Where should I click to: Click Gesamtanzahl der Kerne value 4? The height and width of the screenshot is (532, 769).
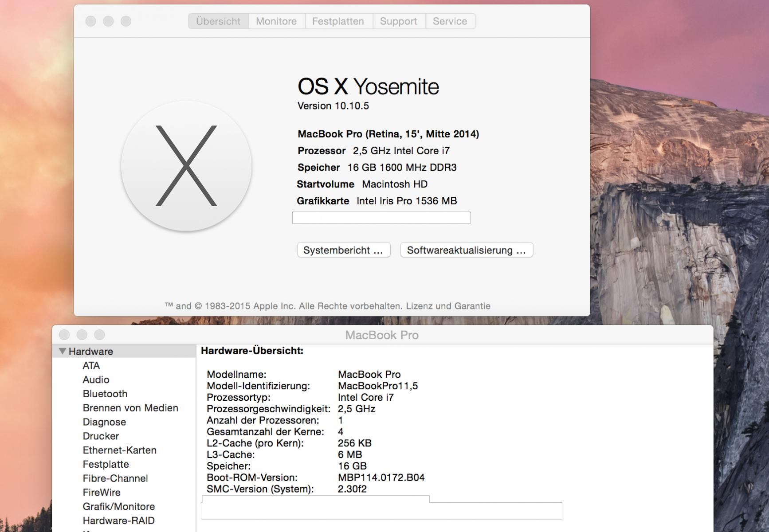(x=341, y=432)
